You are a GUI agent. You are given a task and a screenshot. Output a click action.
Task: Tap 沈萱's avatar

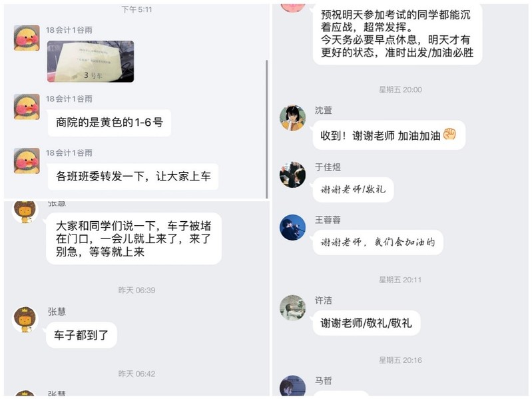coord(292,118)
